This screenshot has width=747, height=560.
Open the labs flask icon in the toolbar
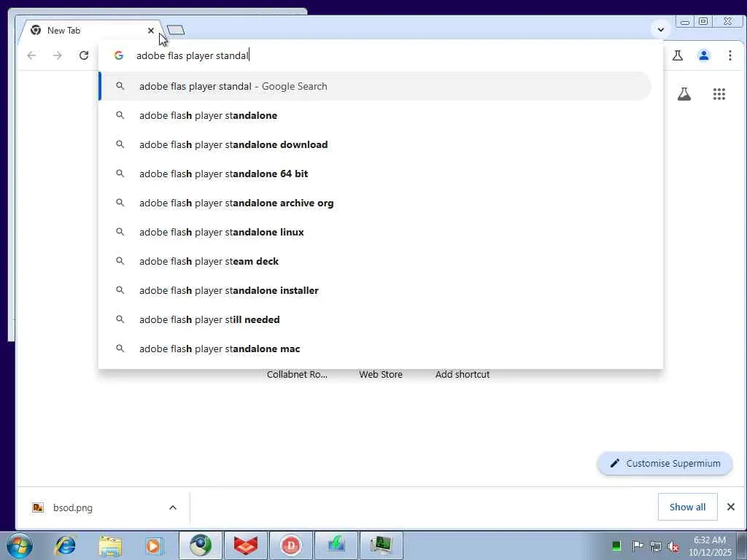click(x=678, y=55)
